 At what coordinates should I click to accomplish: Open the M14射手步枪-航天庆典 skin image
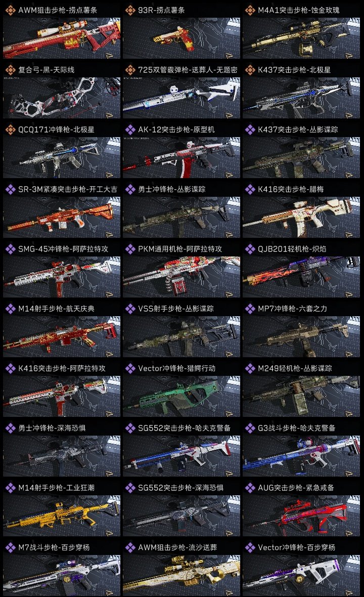click(62, 336)
